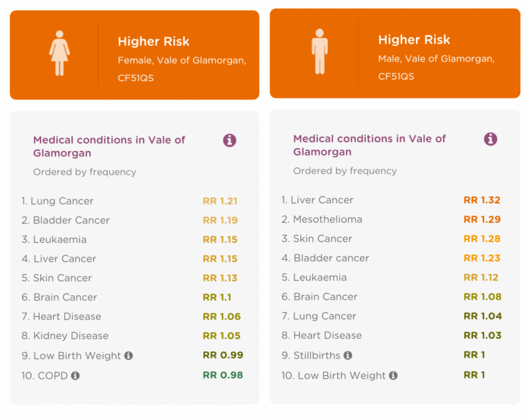Select the female Higher Risk banner title
The width and height of the screenshot is (529, 420).
point(153,42)
